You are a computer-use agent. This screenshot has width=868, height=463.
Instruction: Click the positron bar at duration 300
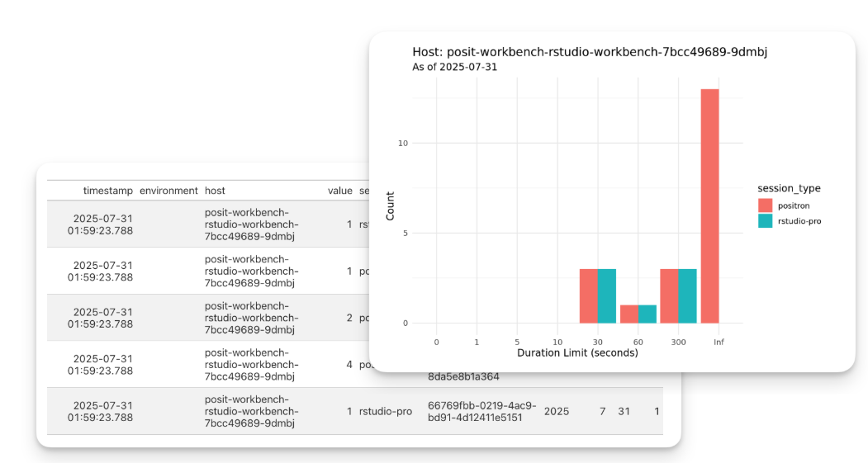(669, 296)
